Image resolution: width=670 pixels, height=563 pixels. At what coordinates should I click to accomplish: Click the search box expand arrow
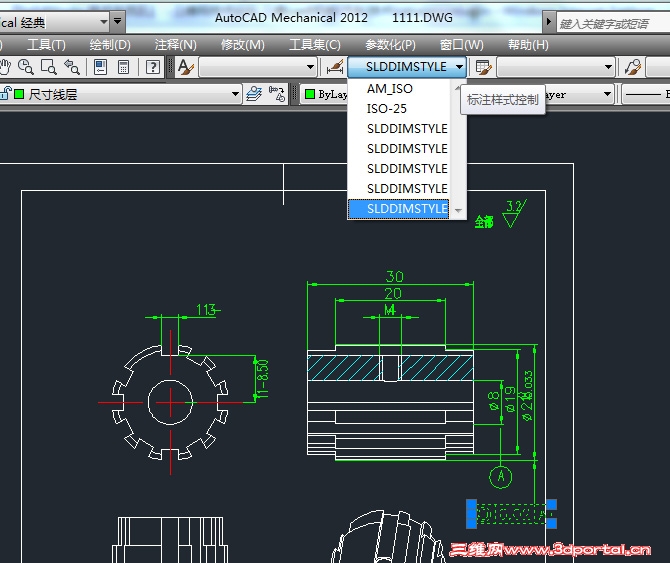click(549, 21)
